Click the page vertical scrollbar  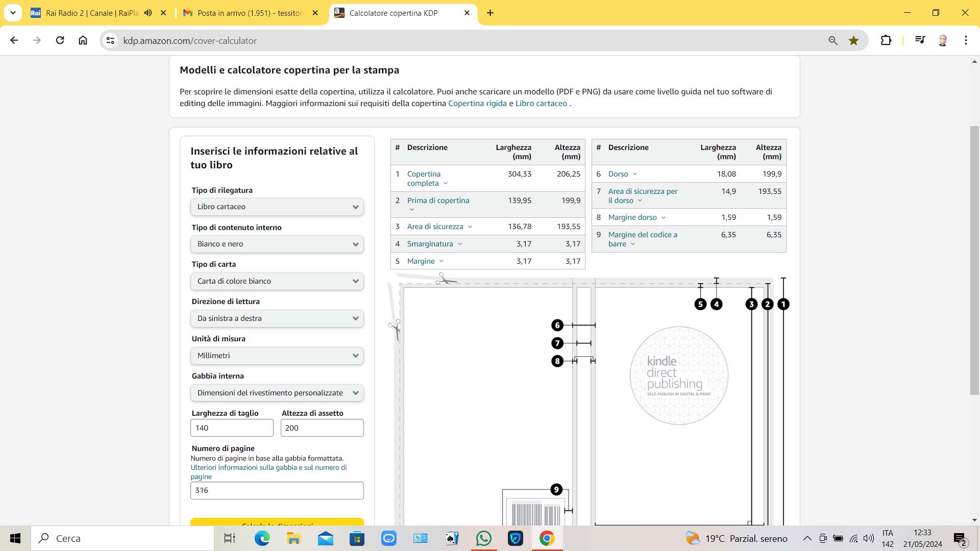[x=974, y=260]
